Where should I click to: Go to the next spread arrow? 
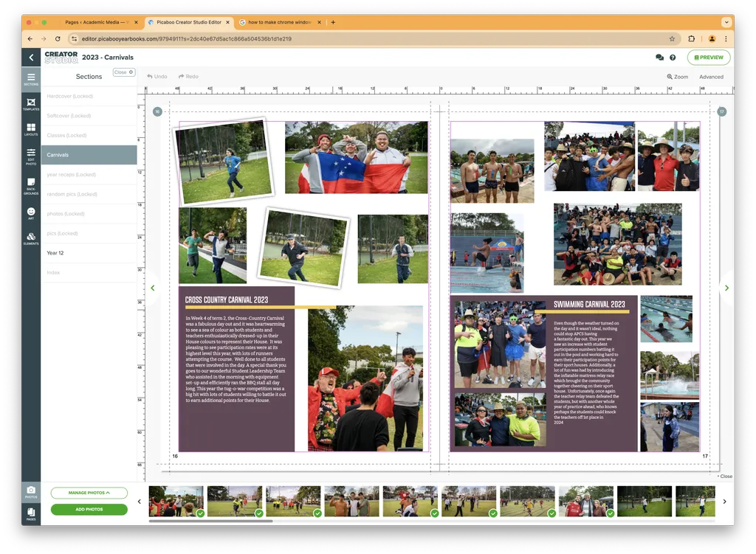pos(726,288)
